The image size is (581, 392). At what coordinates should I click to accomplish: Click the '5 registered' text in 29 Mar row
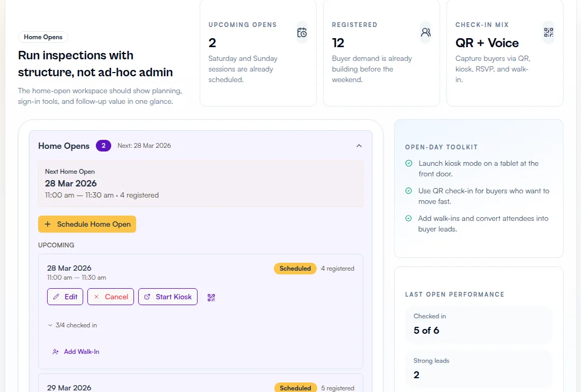337,388
